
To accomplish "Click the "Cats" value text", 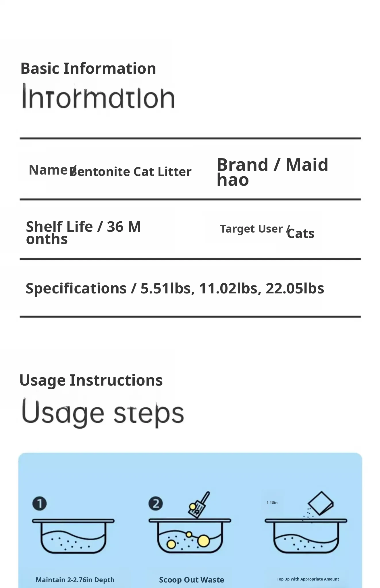I will [301, 233].
